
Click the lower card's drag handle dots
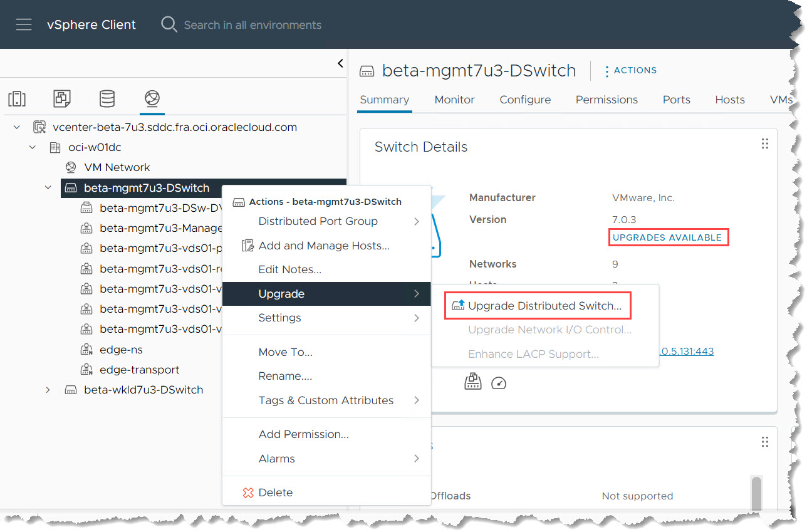[765, 442]
